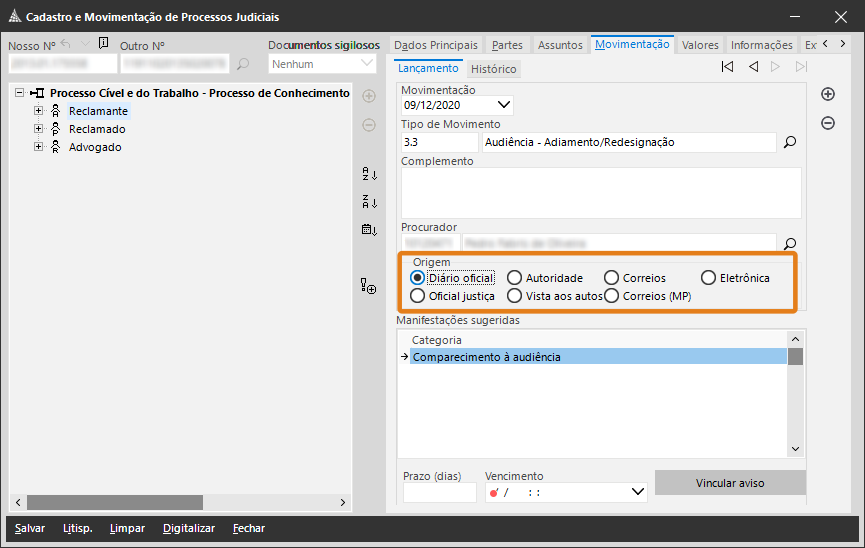Viewport: 865px width, 548px height.
Task: Sort tree Z to A descending
Action: 369,202
